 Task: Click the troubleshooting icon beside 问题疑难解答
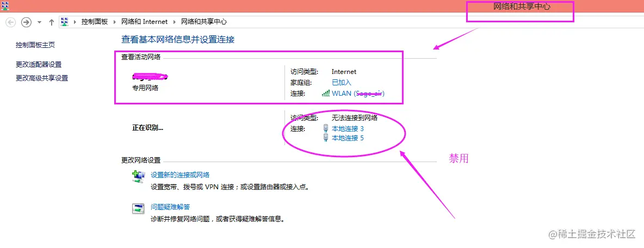(138, 209)
